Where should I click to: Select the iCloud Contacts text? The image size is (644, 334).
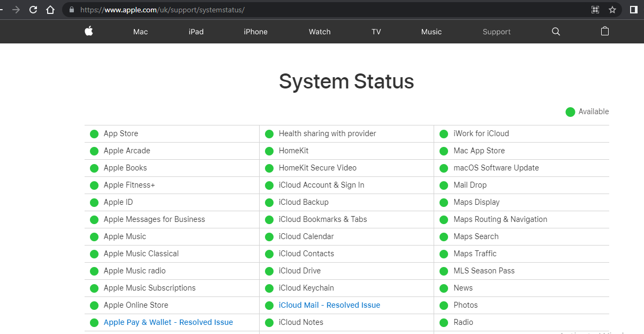tap(306, 254)
